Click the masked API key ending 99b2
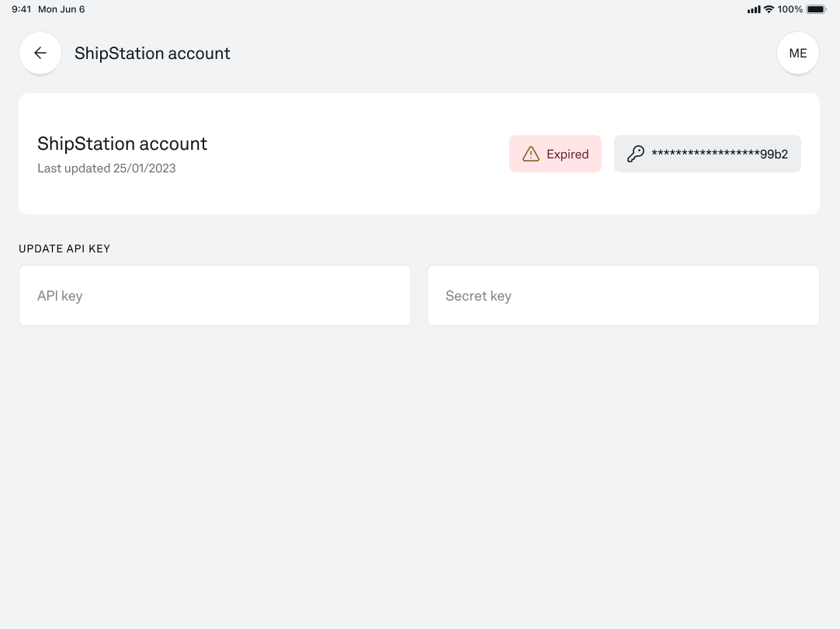 point(719,154)
